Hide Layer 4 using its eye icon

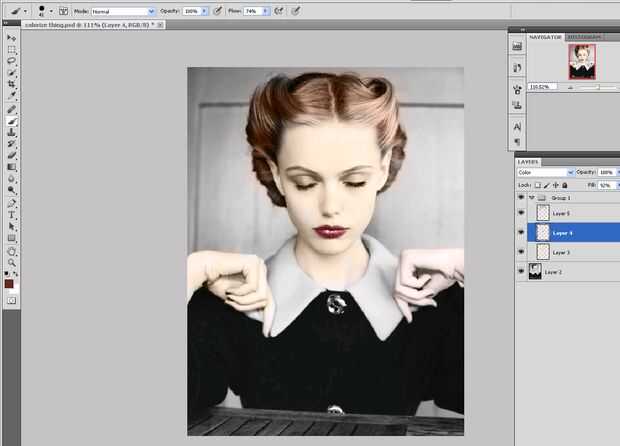pyautogui.click(x=521, y=232)
